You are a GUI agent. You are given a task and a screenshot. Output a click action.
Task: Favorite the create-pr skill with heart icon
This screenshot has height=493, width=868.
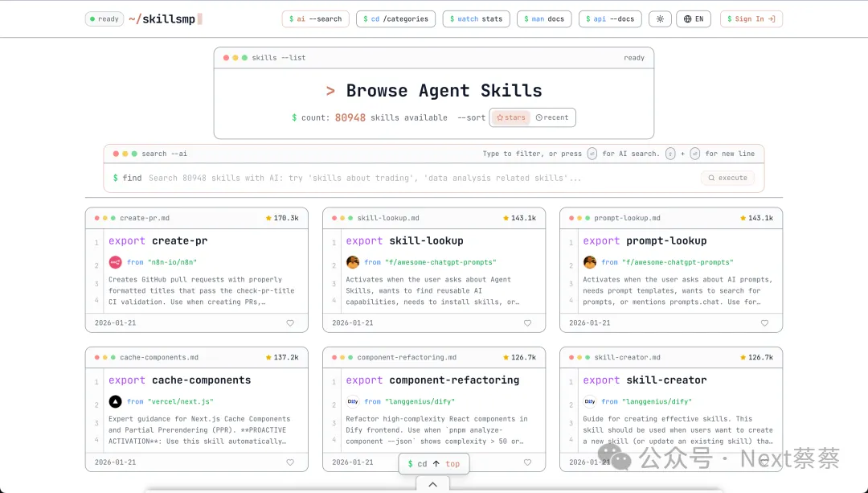(x=290, y=323)
